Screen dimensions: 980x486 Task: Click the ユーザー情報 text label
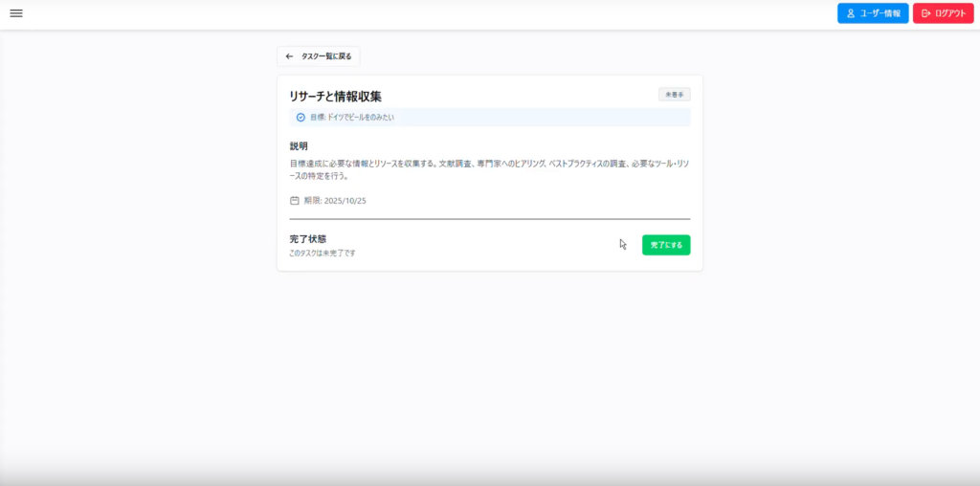[x=880, y=13]
